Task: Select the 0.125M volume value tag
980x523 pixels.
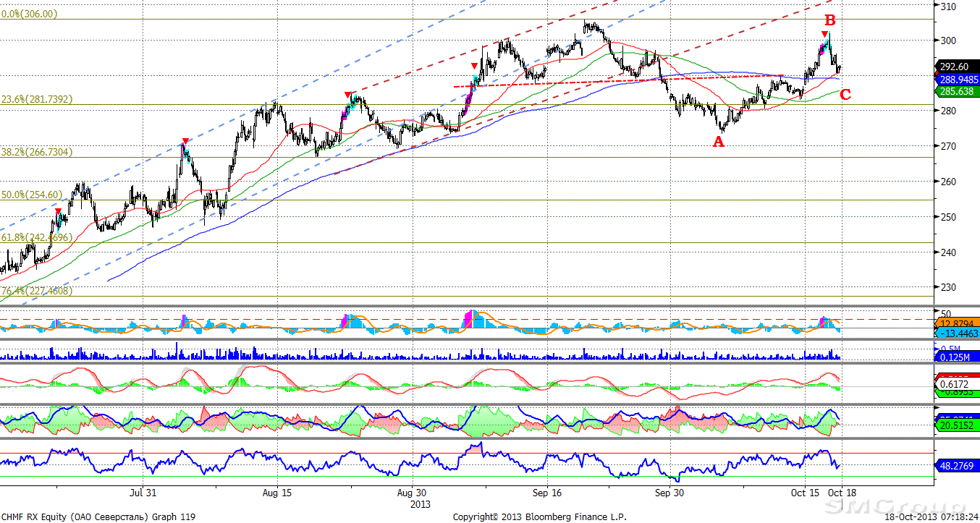Action: click(955, 357)
